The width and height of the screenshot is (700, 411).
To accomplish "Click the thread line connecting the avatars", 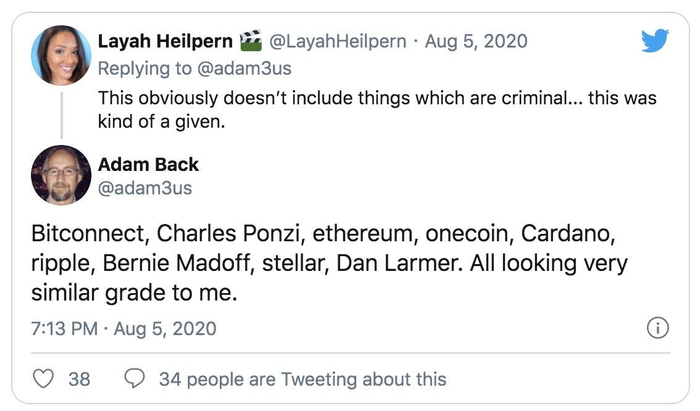I will pyautogui.click(x=61, y=113).
